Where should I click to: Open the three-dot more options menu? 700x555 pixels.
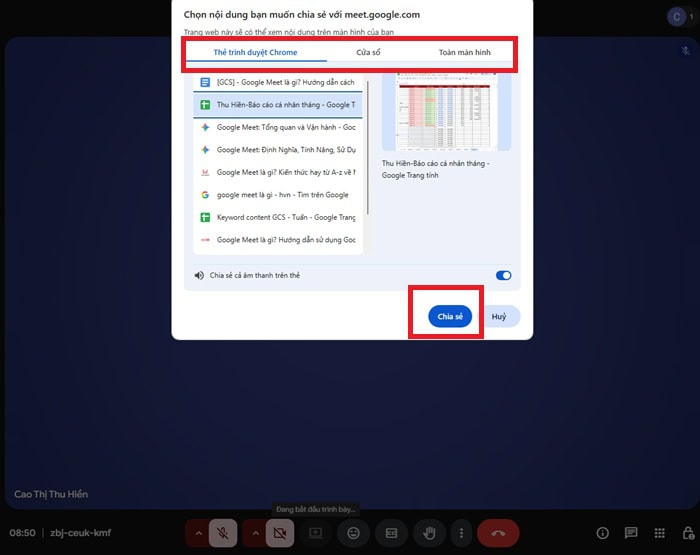[x=459, y=534]
